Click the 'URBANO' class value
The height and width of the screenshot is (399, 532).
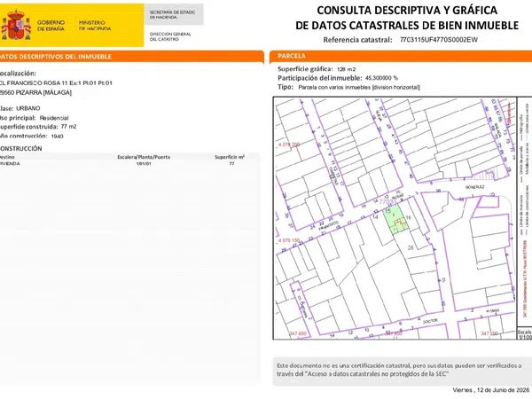[x=28, y=108]
